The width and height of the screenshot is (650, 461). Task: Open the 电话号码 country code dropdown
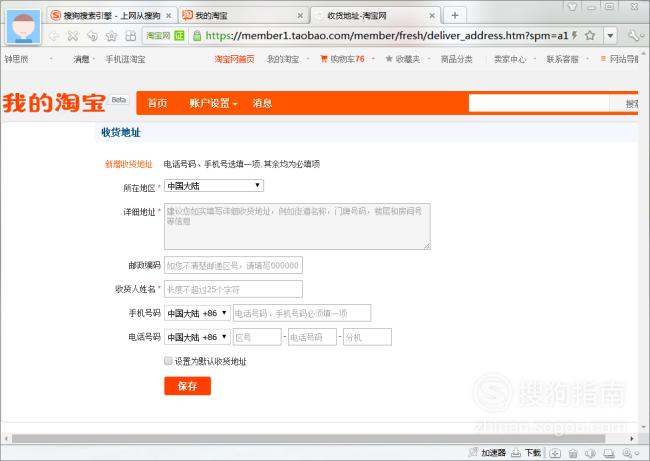point(197,337)
